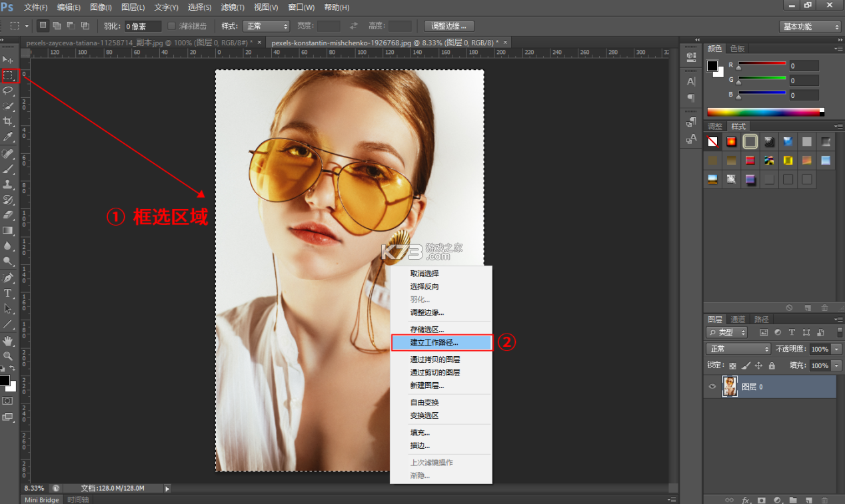Open the 样式 dropdown in the options bar
845x504 pixels.
coord(265,26)
